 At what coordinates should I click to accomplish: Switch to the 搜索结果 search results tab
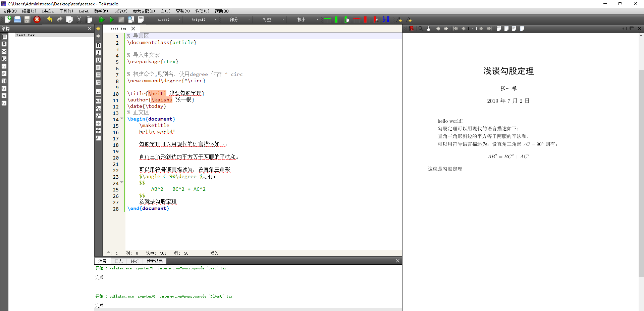click(155, 261)
